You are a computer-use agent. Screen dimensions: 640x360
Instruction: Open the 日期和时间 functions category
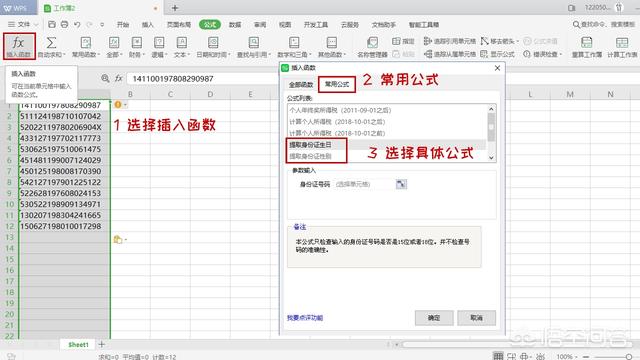(x=213, y=46)
